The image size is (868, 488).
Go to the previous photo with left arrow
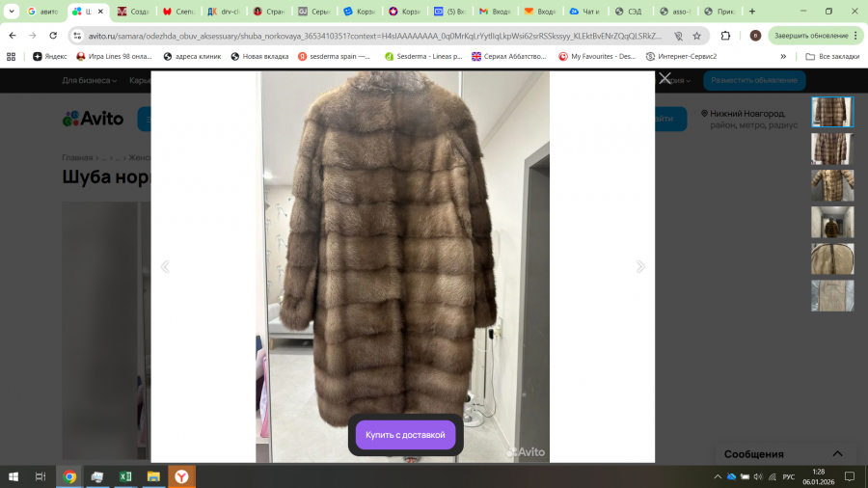pyautogui.click(x=165, y=267)
